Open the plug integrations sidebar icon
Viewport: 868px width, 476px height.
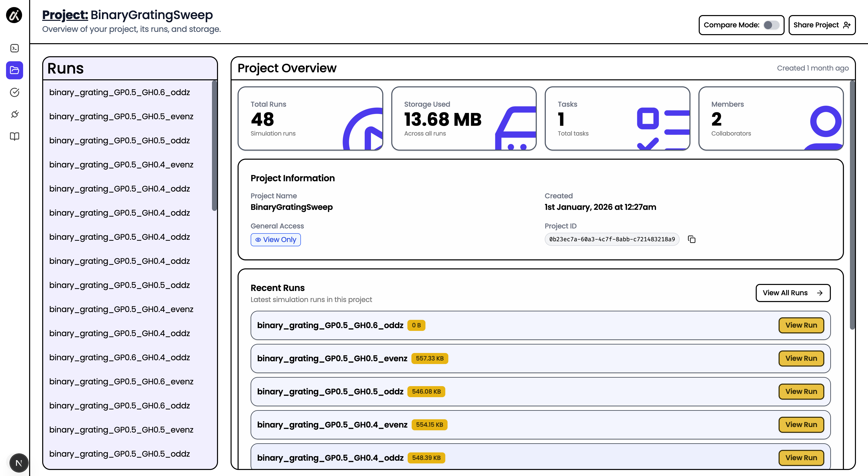(15, 114)
